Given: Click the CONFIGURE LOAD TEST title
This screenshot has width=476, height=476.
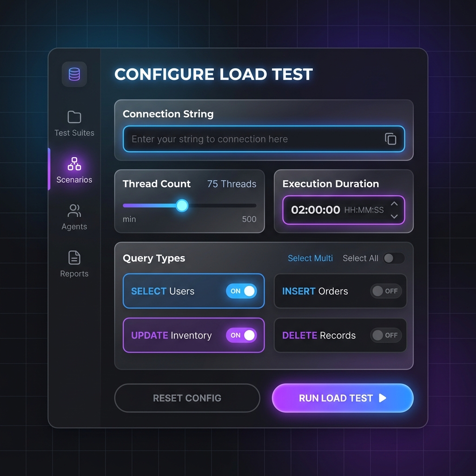Looking at the screenshot, I should [x=213, y=74].
